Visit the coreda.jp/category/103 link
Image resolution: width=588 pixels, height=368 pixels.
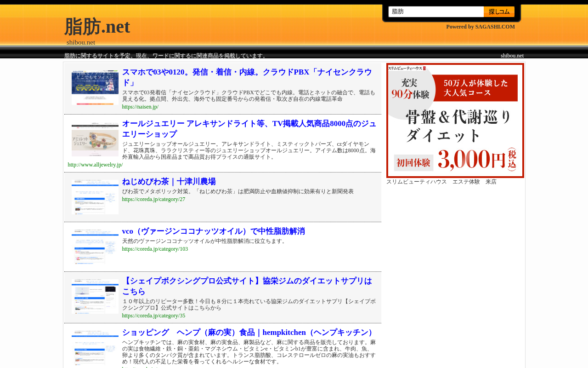pyautogui.click(x=155, y=249)
